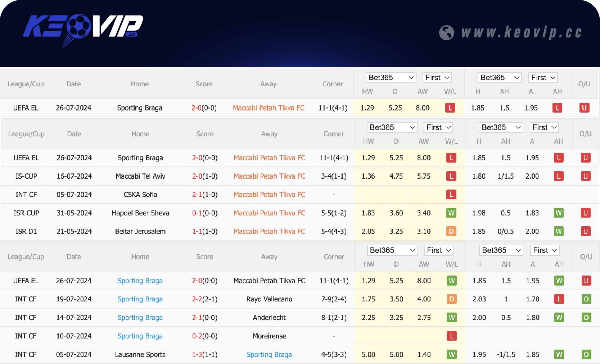This screenshot has width=600, height=364.
Task: Select Maccabi Tel Aviv home team cell
Action: tap(140, 176)
